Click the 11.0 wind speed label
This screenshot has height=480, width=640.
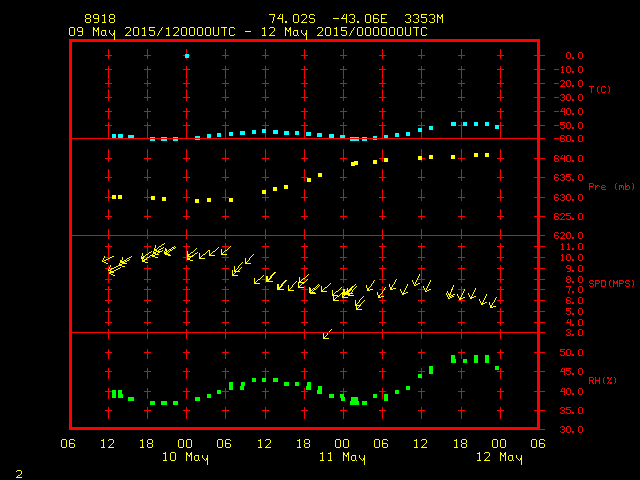[571, 247]
